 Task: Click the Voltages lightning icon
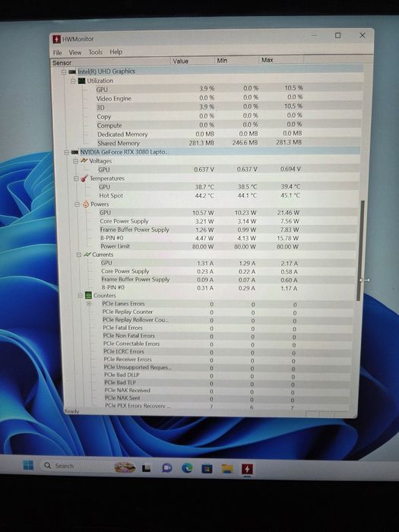(84, 161)
